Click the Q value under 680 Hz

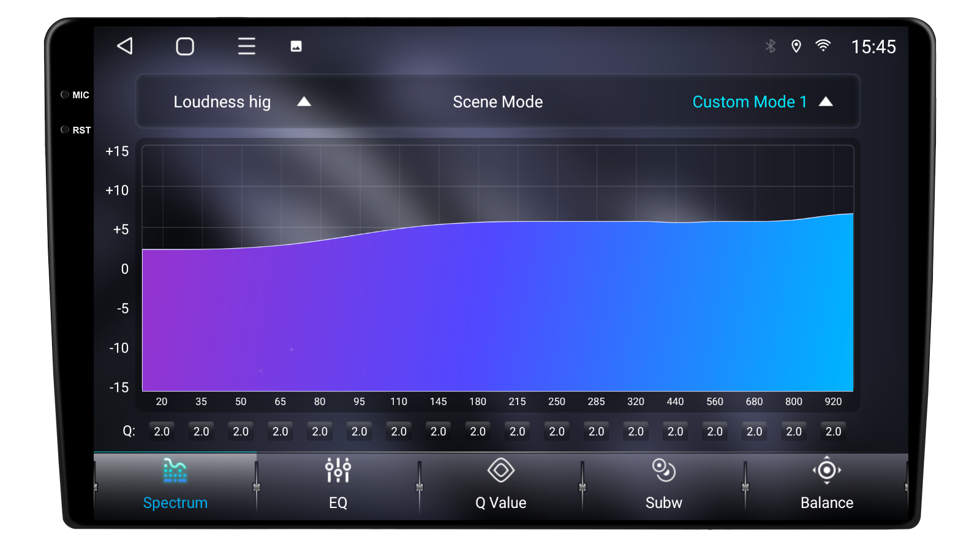(755, 431)
